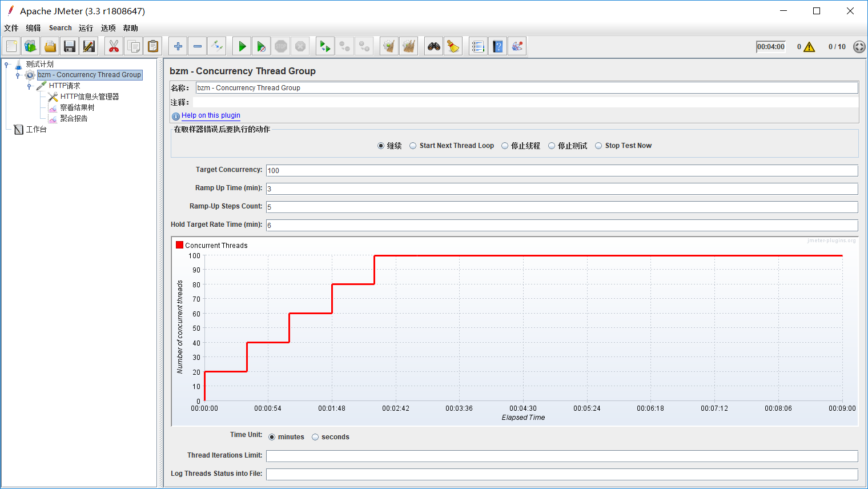Image resolution: width=868 pixels, height=489 pixels.
Task: Click the Paste clipboard icon
Action: pyautogui.click(x=153, y=46)
